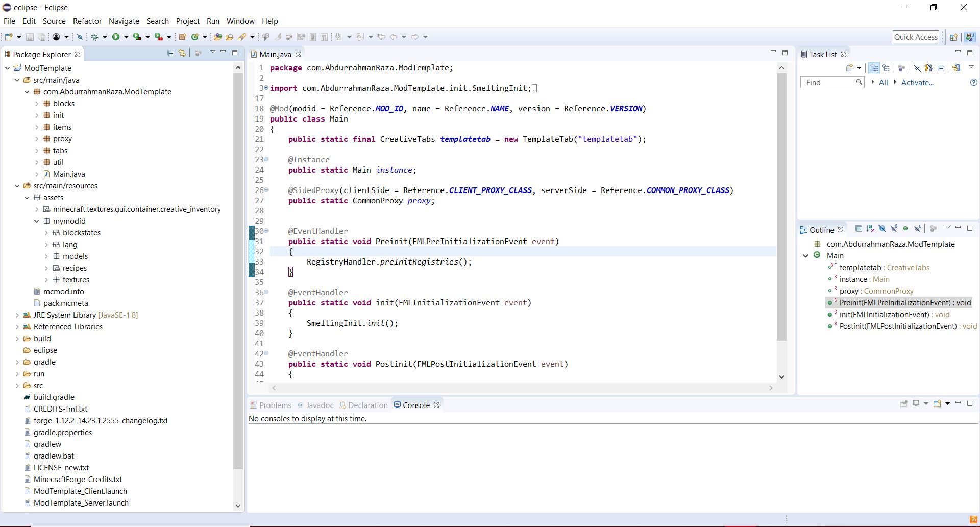The width and height of the screenshot is (980, 527).
Task: Click the Last Edit Location icon
Action: pos(381,37)
